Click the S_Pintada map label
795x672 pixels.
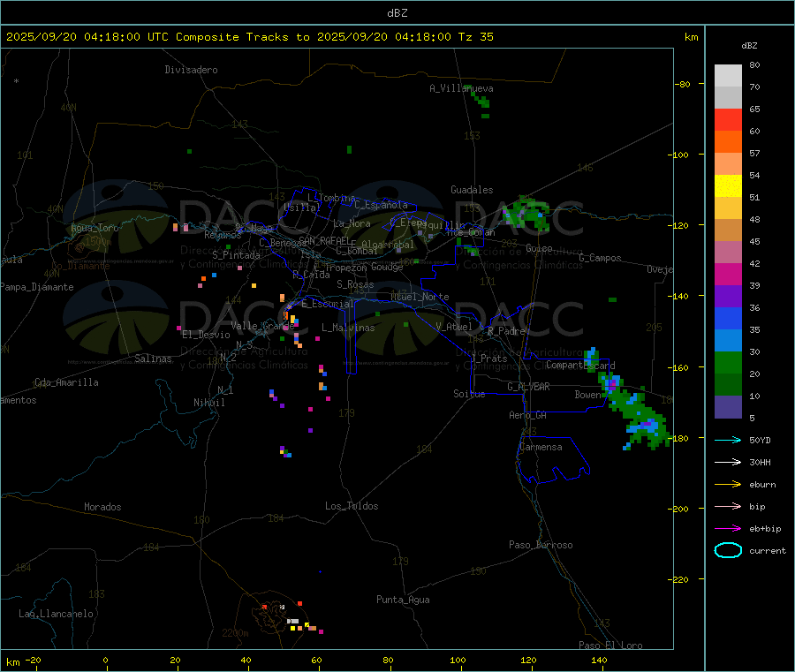(236, 255)
